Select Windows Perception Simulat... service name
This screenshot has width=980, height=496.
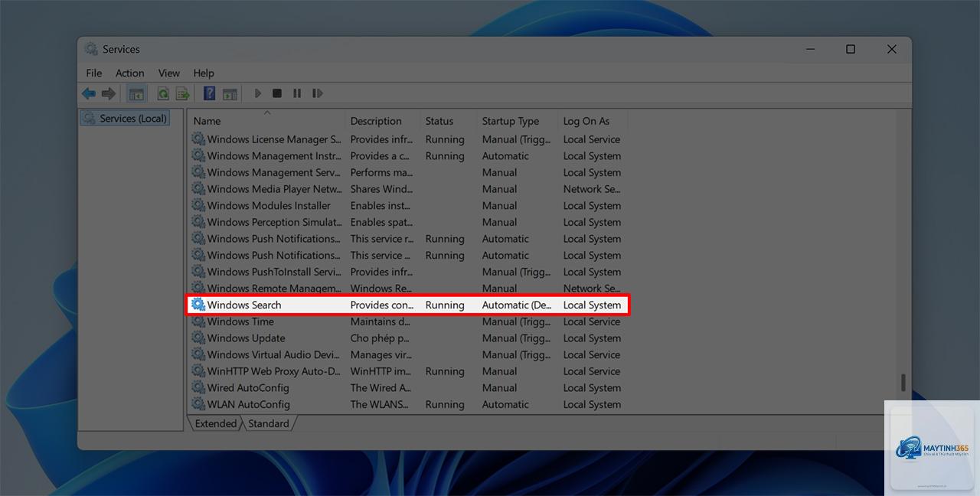pyautogui.click(x=275, y=222)
